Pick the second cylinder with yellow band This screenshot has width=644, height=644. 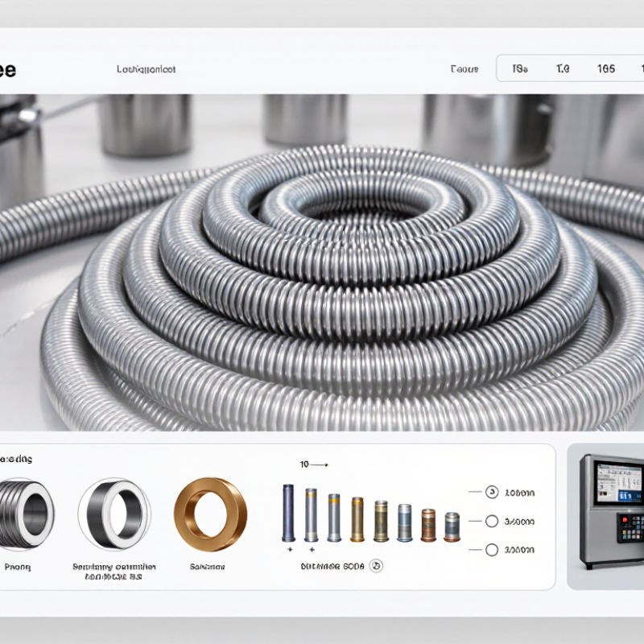tap(311, 515)
